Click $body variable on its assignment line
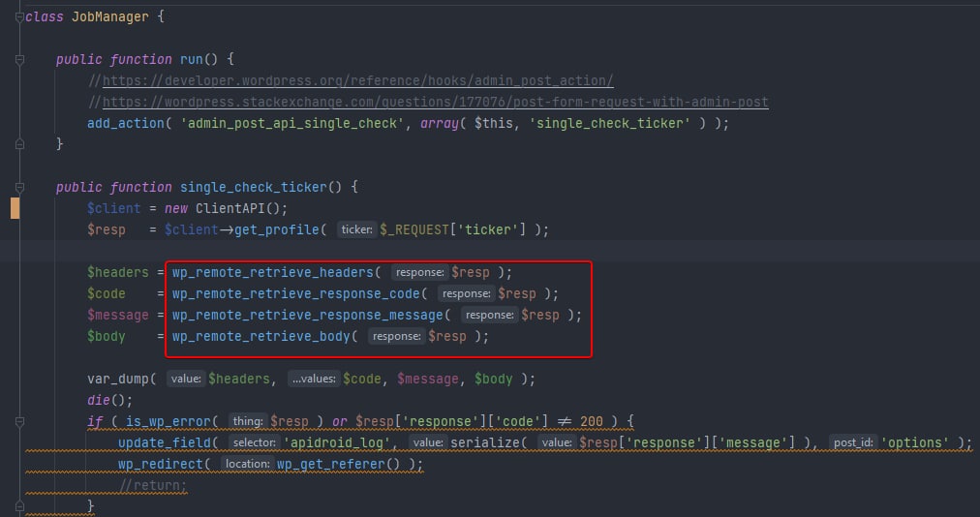Image resolution: width=980 pixels, height=517 pixels. click(x=107, y=336)
